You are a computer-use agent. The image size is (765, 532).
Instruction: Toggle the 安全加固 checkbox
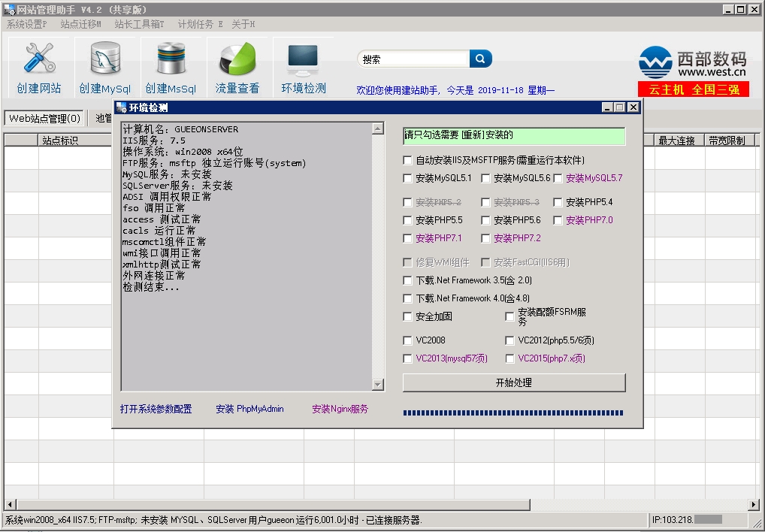pyautogui.click(x=408, y=317)
